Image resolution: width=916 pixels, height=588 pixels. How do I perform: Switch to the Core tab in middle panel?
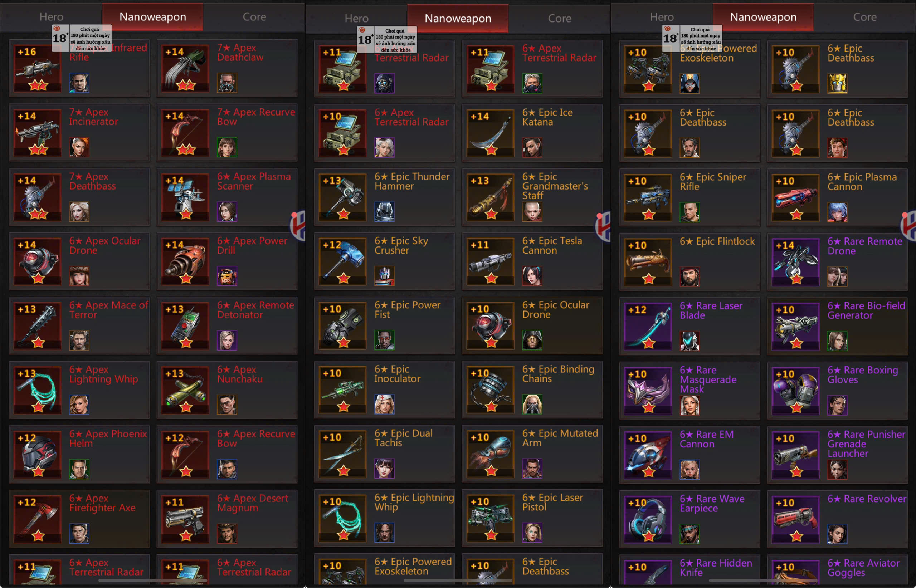(x=560, y=18)
